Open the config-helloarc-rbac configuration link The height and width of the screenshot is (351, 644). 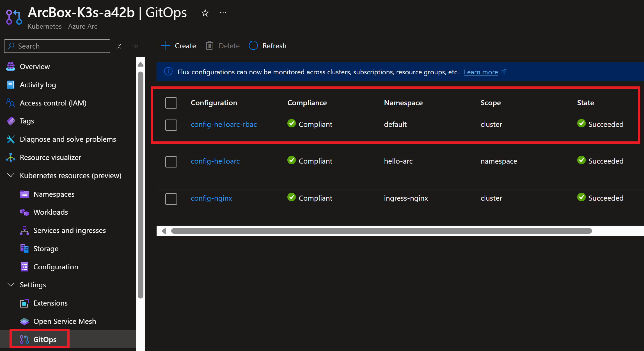pos(224,124)
